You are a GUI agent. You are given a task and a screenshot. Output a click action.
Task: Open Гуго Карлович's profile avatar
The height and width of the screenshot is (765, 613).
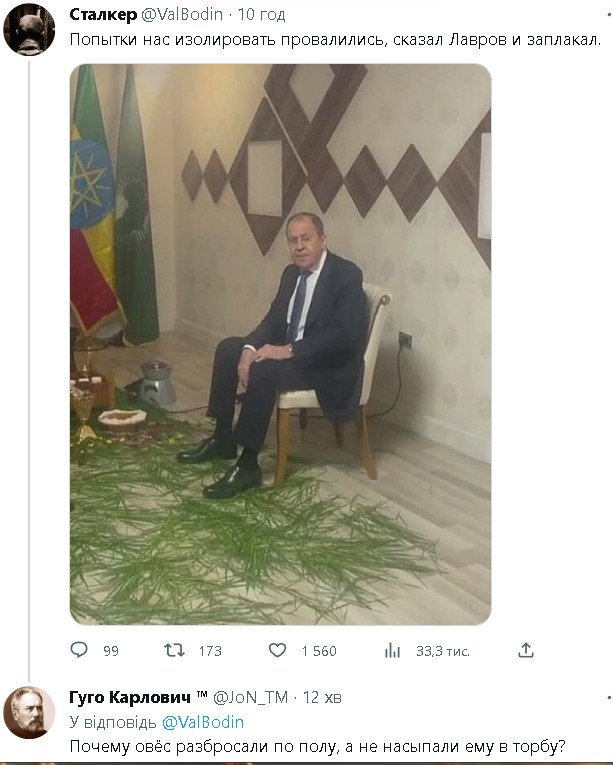tap(29, 712)
